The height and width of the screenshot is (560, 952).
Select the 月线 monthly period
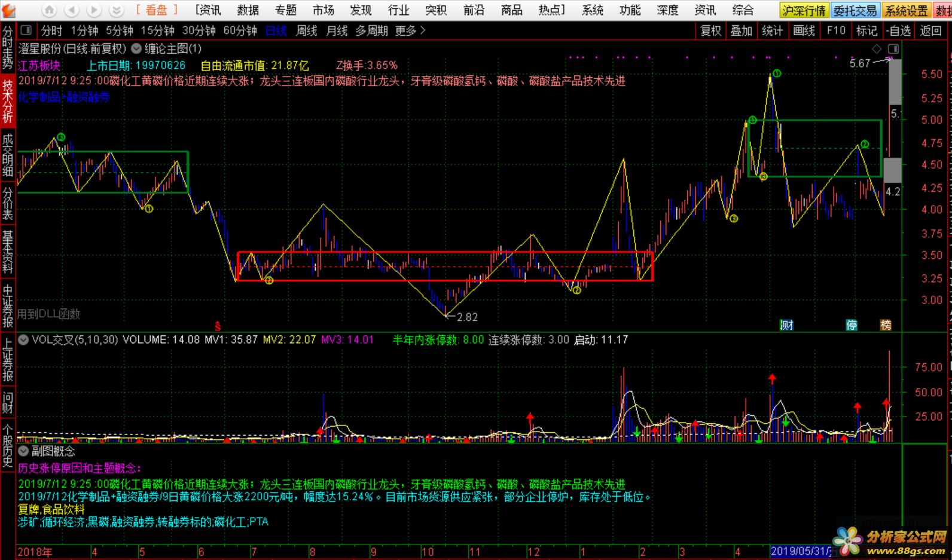337,30
